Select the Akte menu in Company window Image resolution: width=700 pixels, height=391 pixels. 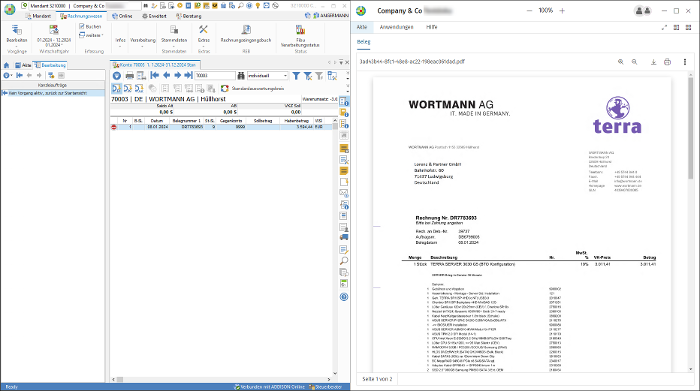tap(362, 27)
